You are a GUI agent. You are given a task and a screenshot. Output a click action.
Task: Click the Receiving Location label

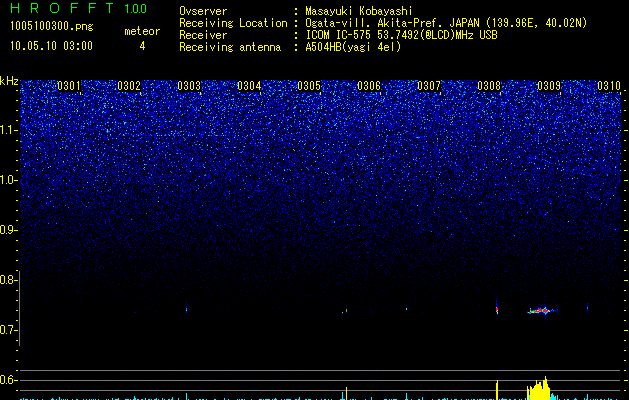pyautogui.click(x=233, y=23)
